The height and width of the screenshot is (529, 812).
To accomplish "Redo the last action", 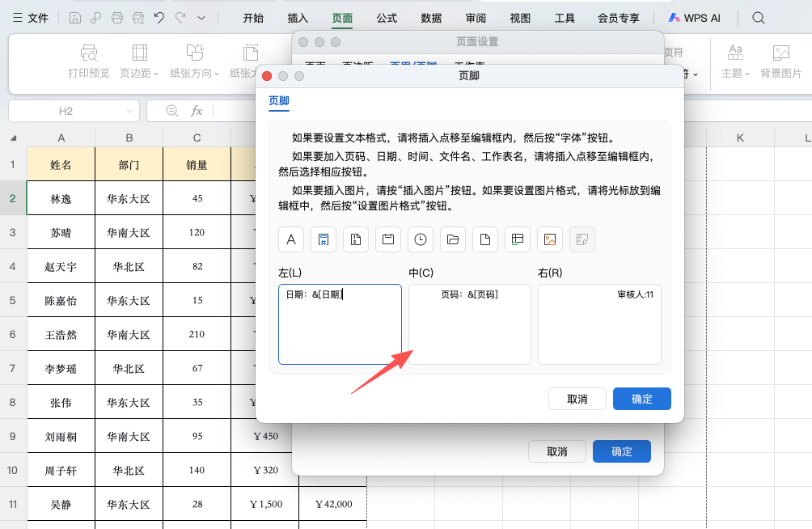I will coord(180,18).
